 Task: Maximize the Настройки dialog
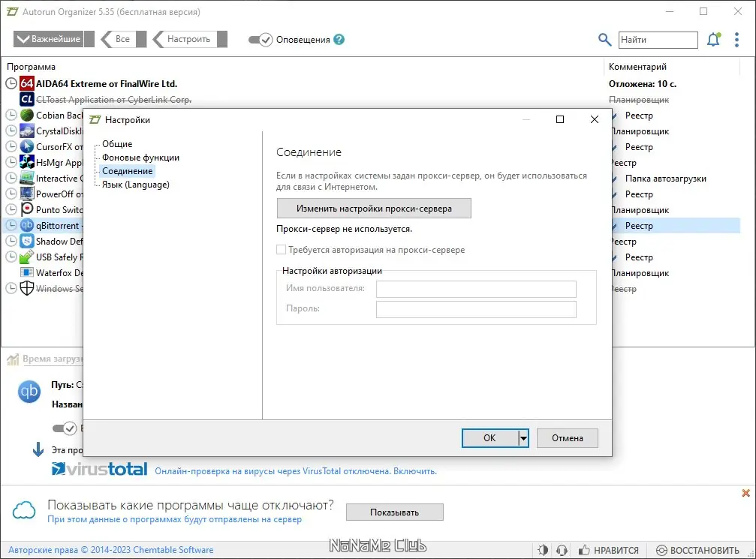pos(560,119)
